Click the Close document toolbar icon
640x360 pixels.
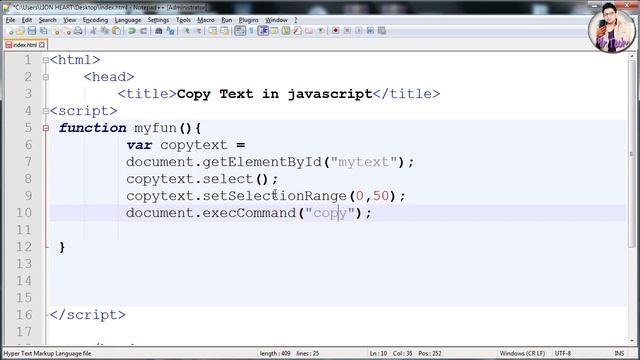pos(56,31)
